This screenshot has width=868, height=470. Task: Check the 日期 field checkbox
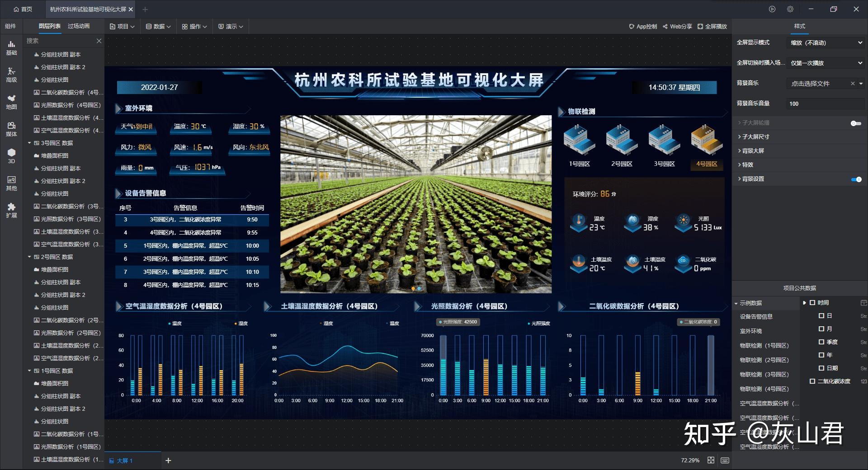[821, 368]
